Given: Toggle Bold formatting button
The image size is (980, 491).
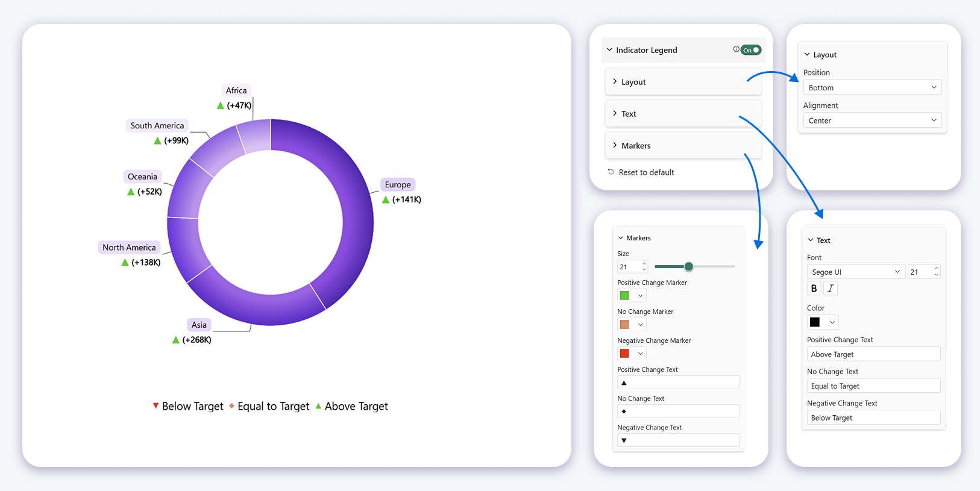Looking at the screenshot, I should [x=814, y=289].
